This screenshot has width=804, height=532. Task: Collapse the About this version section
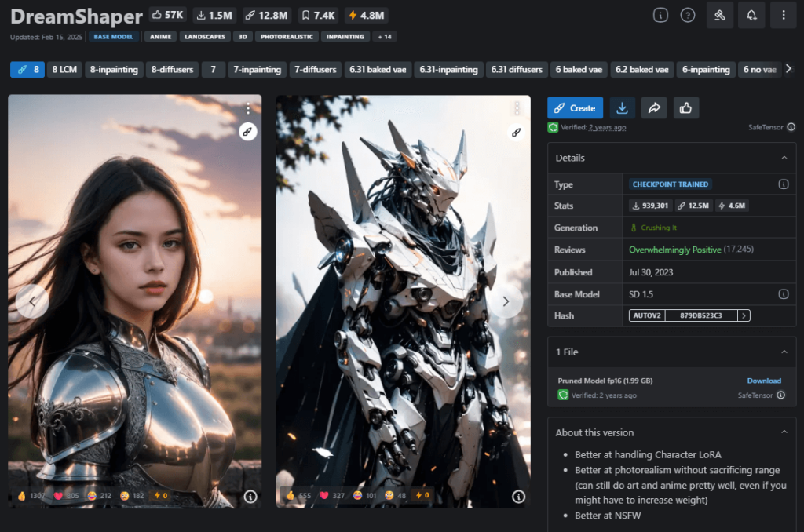tap(785, 432)
